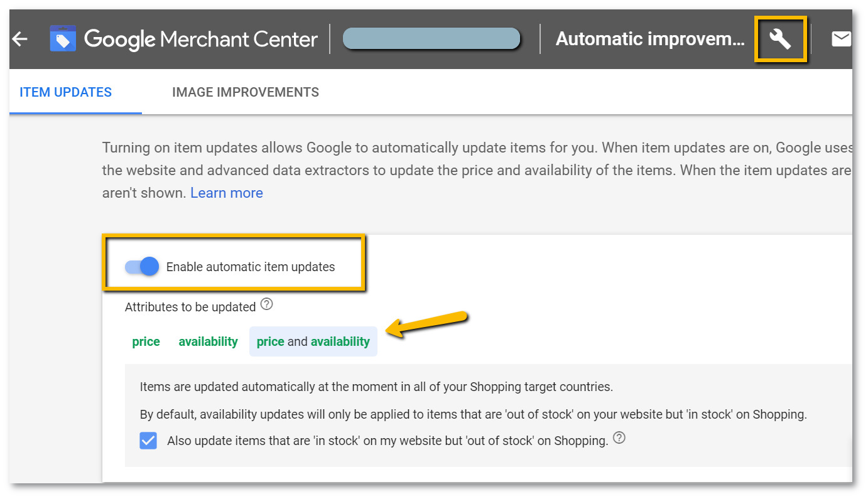
Task: Open the 'Learn more' link
Action: (226, 193)
